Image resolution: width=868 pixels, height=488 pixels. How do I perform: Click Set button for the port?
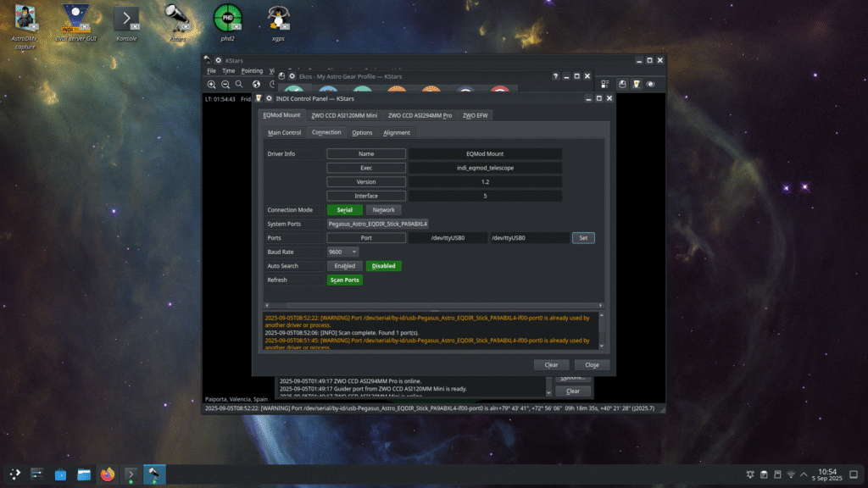583,238
